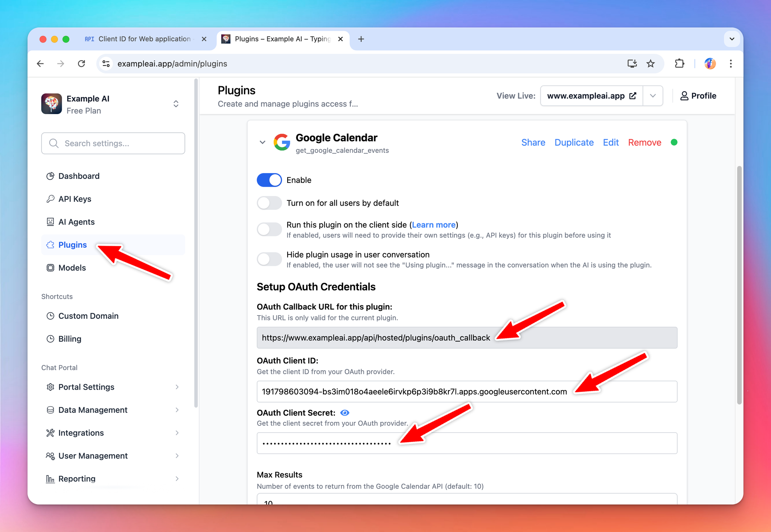This screenshot has height=532, width=771.
Task: Select Plugins in the sidebar
Action: tap(113, 245)
